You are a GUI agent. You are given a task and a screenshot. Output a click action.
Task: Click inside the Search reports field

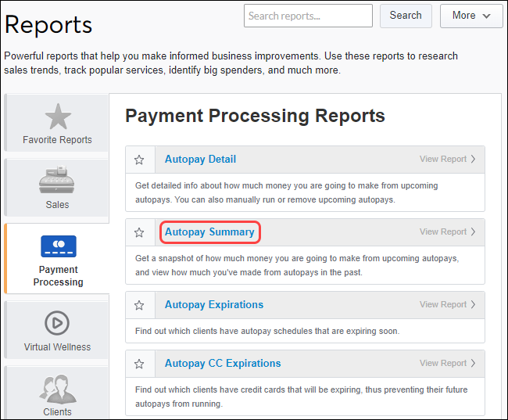click(x=308, y=16)
